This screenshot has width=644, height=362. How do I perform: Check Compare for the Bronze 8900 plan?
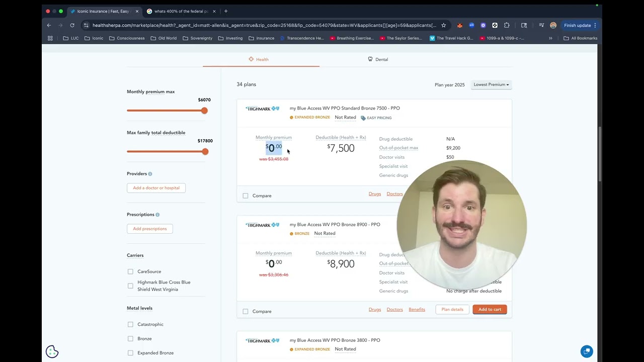tap(246, 311)
